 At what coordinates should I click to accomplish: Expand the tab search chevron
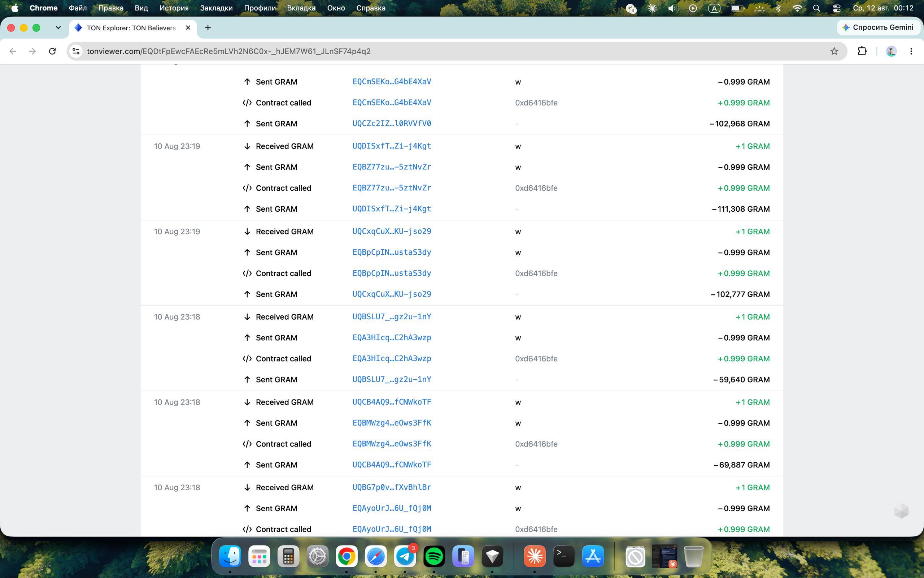58,27
